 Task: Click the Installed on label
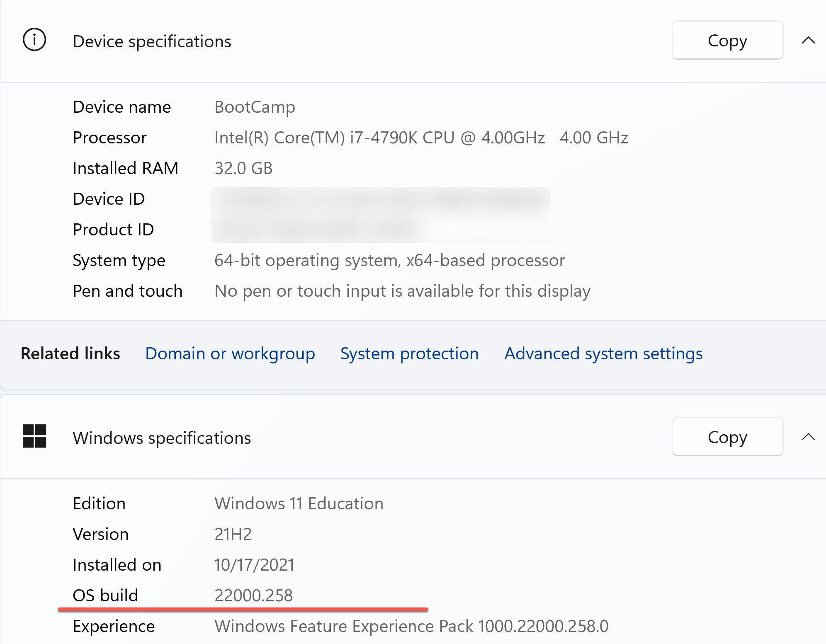point(117,565)
